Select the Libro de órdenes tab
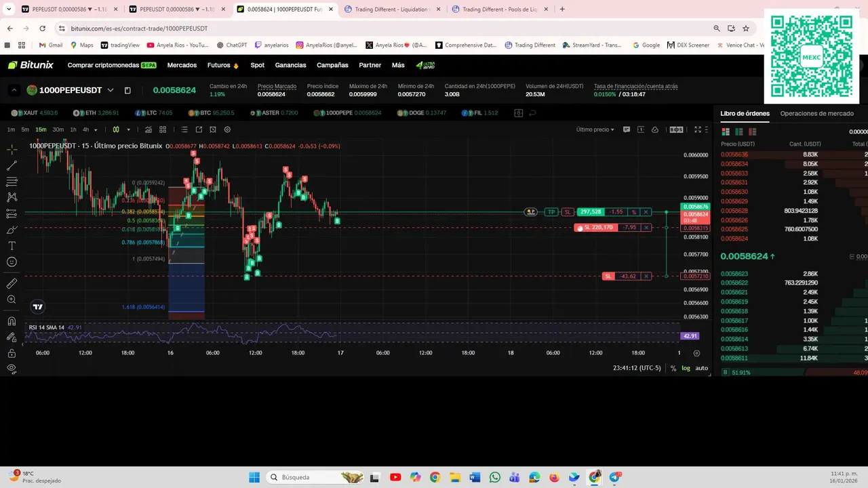Image resolution: width=868 pixels, height=488 pixels. [745, 113]
